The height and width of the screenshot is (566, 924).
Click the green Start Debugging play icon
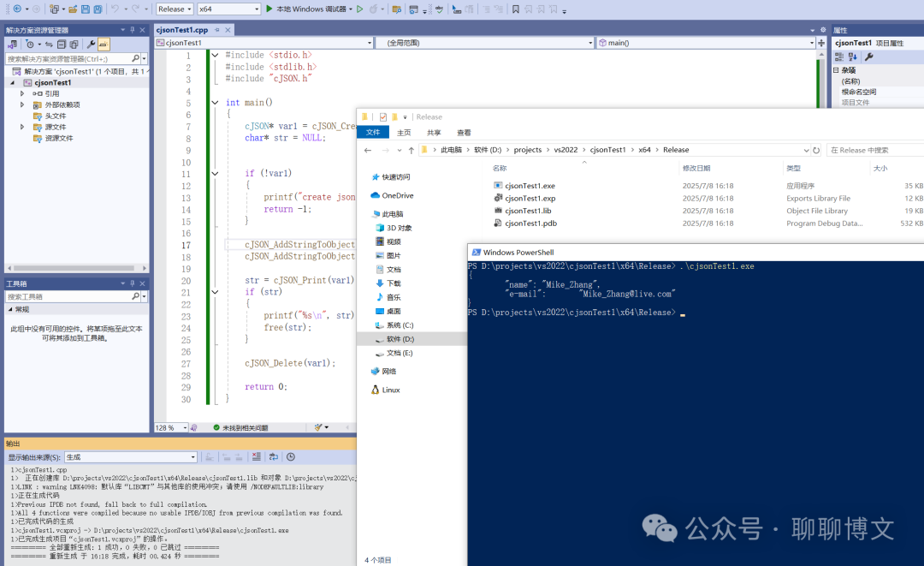click(x=269, y=9)
